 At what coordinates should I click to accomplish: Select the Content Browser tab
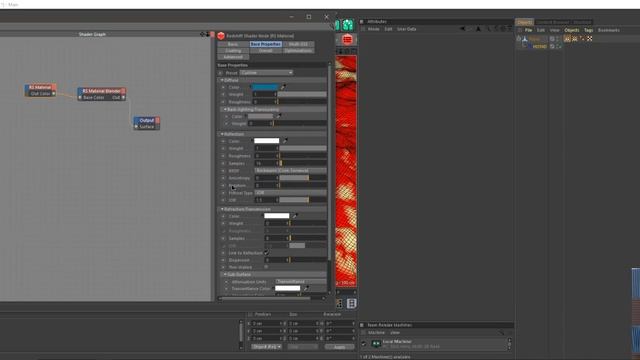pyautogui.click(x=552, y=22)
